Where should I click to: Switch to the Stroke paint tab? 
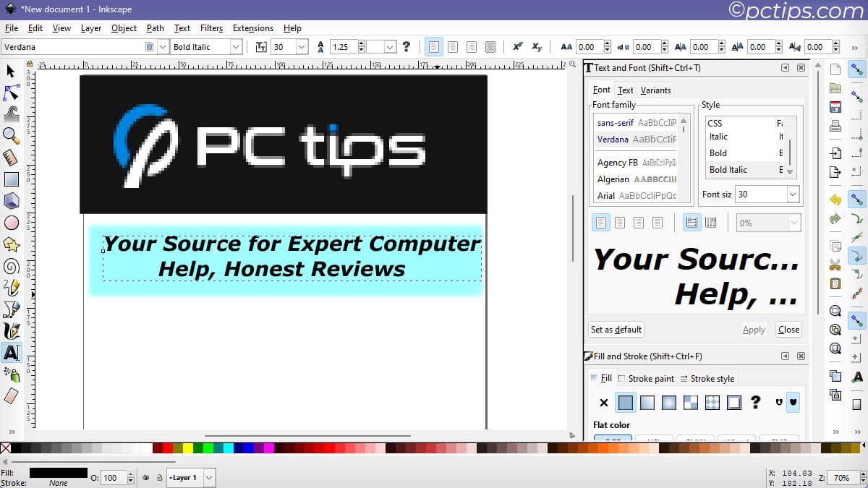click(646, 378)
